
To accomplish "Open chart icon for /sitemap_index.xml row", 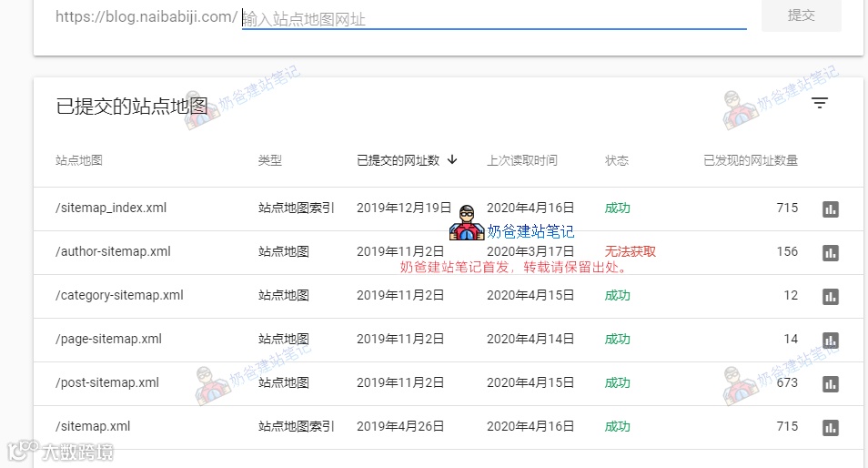I will point(831,209).
